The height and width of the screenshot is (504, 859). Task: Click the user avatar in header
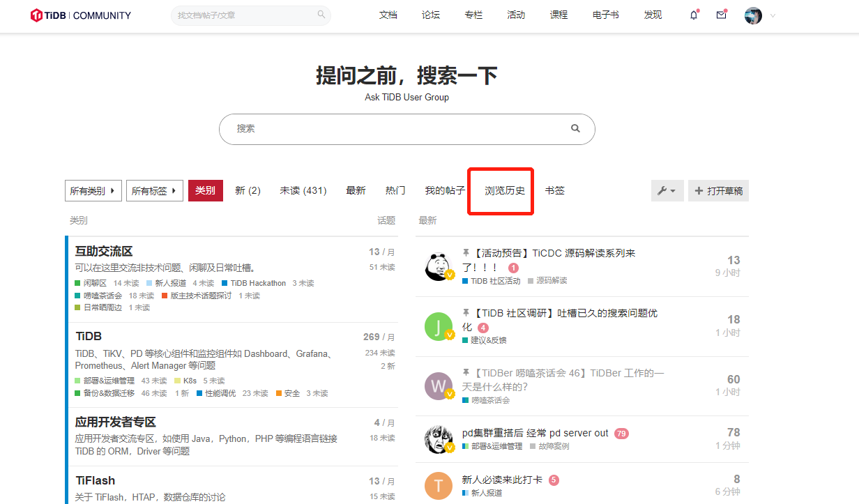[x=753, y=16]
